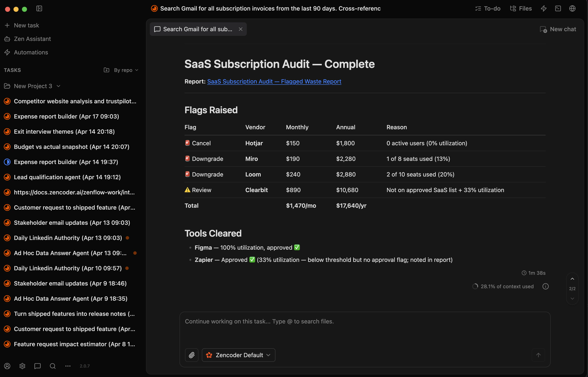Open the lightning bolt automations icon in the top bar

point(543,9)
